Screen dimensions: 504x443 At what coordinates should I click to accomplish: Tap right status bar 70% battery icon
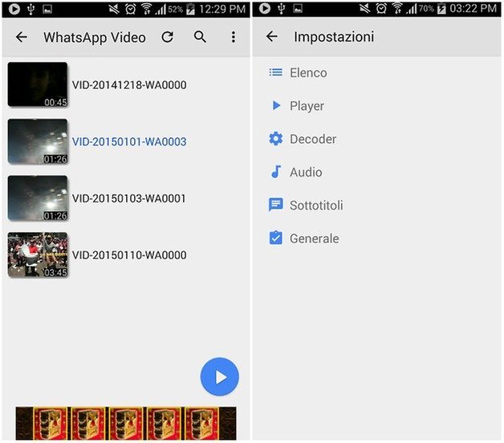pyautogui.click(x=441, y=9)
